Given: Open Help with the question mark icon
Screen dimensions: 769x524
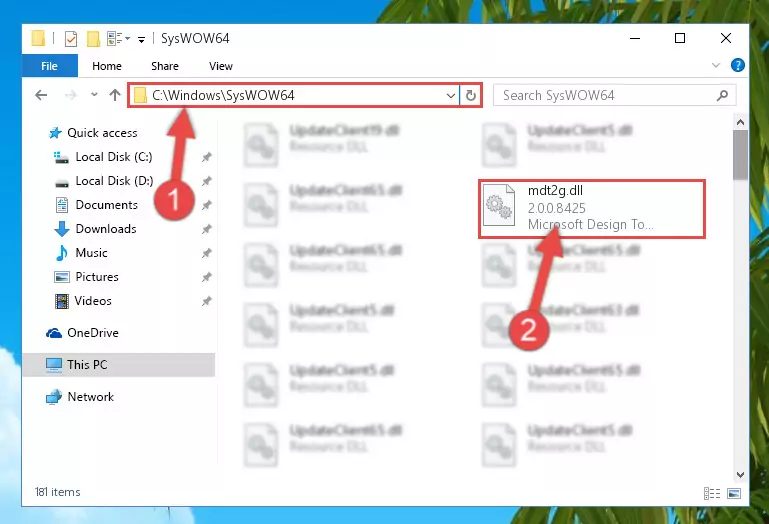Looking at the screenshot, I should point(737,65).
